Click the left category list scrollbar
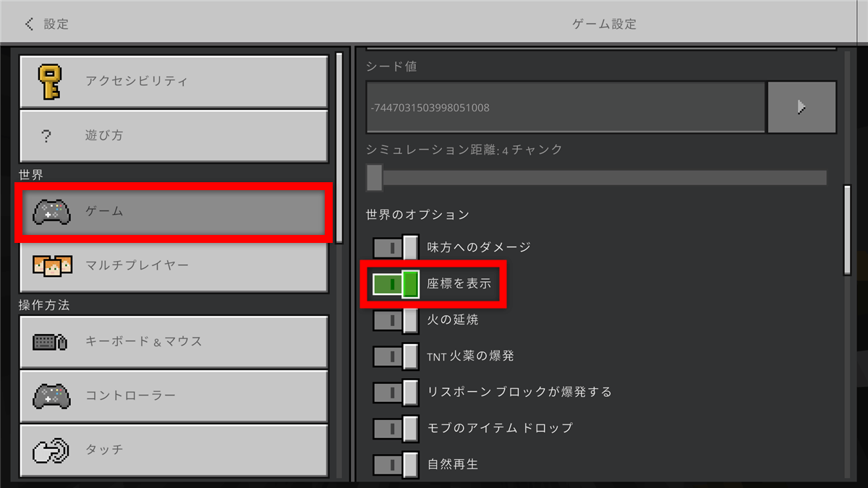 click(x=339, y=147)
